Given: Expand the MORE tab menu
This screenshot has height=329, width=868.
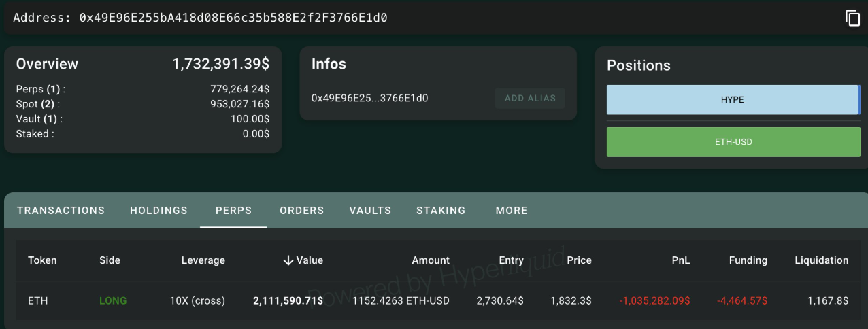Looking at the screenshot, I should [512, 211].
